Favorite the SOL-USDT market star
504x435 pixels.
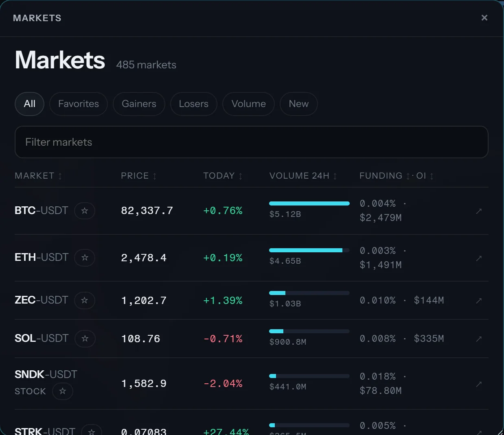pyautogui.click(x=85, y=339)
